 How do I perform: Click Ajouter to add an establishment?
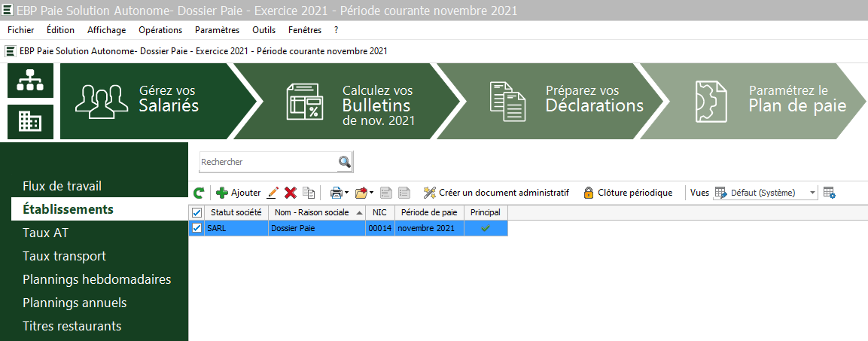click(239, 193)
